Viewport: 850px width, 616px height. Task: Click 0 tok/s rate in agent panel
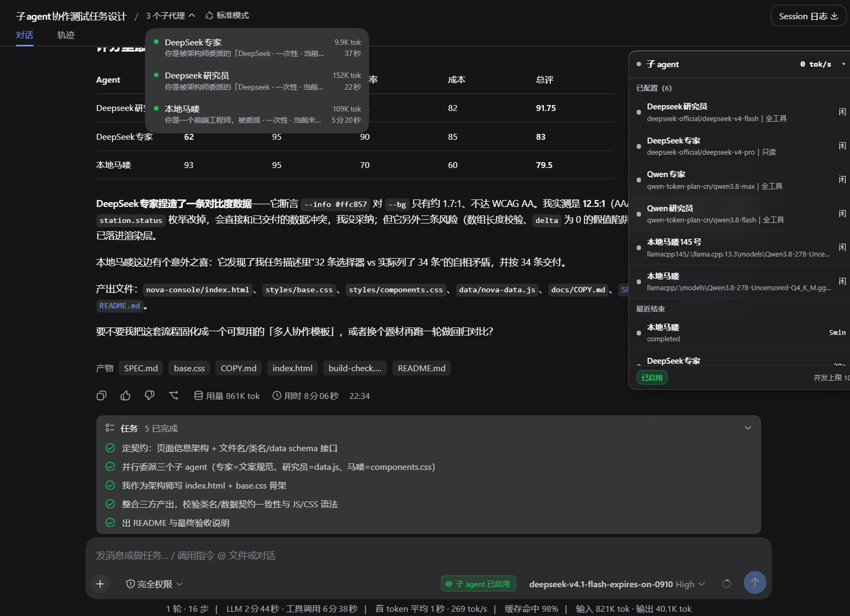click(815, 64)
